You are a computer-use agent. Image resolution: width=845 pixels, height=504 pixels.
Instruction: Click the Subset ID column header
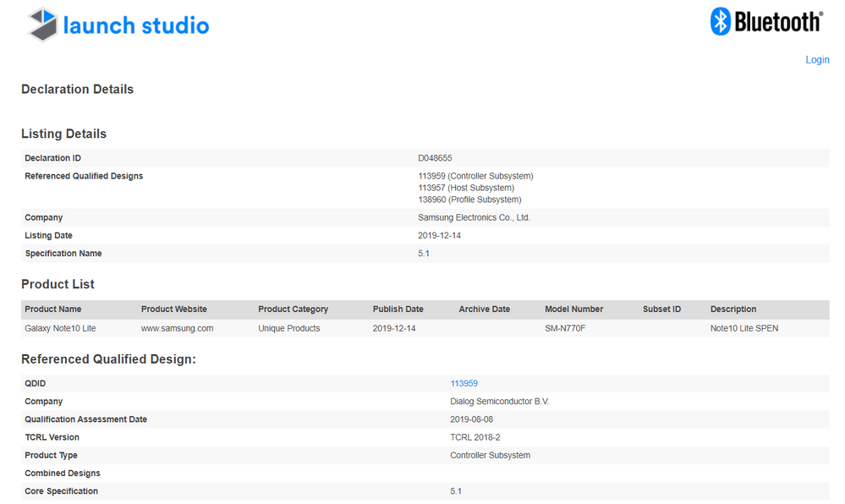pos(661,309)
